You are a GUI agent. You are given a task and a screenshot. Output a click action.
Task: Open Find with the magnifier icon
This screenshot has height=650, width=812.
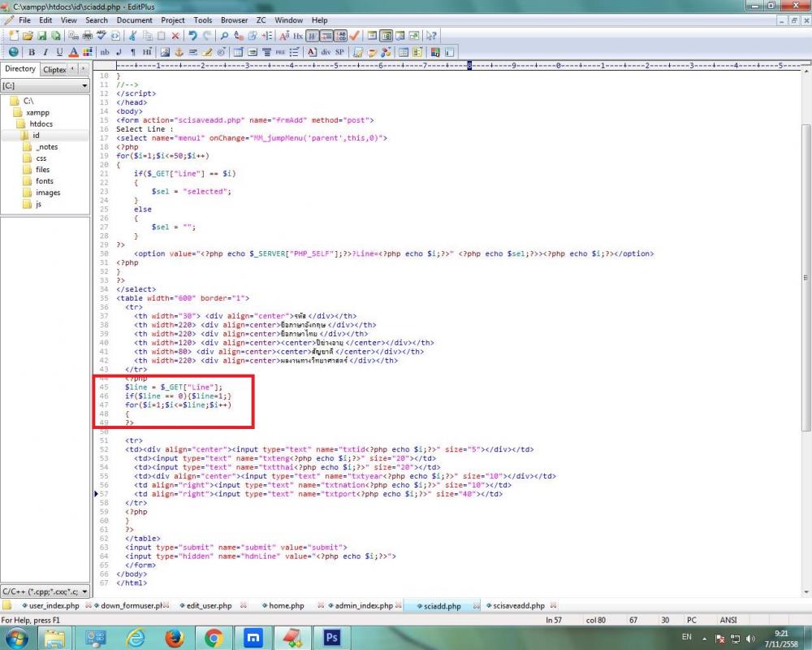[224, 36]
